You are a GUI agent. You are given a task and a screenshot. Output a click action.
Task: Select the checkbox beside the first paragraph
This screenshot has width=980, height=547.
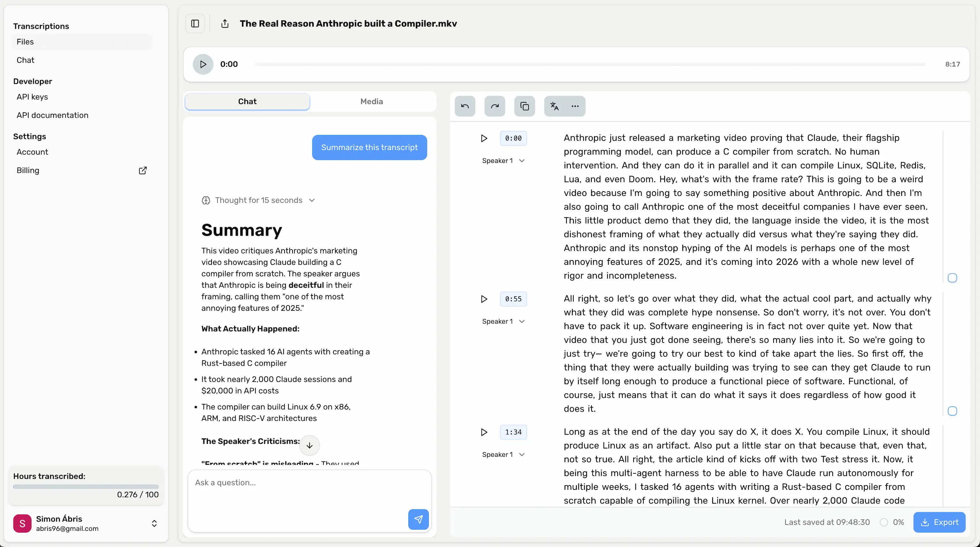coord(953,278)
